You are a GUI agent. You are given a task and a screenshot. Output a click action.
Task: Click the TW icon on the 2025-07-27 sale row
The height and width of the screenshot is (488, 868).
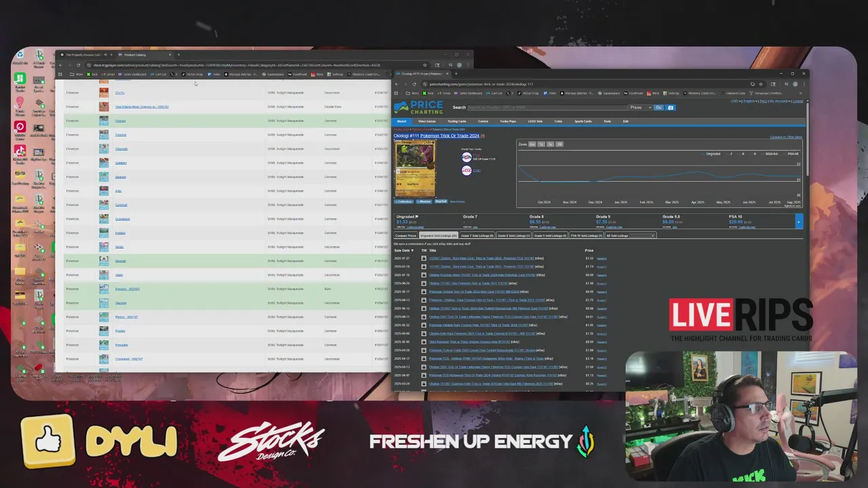(424, 258)
